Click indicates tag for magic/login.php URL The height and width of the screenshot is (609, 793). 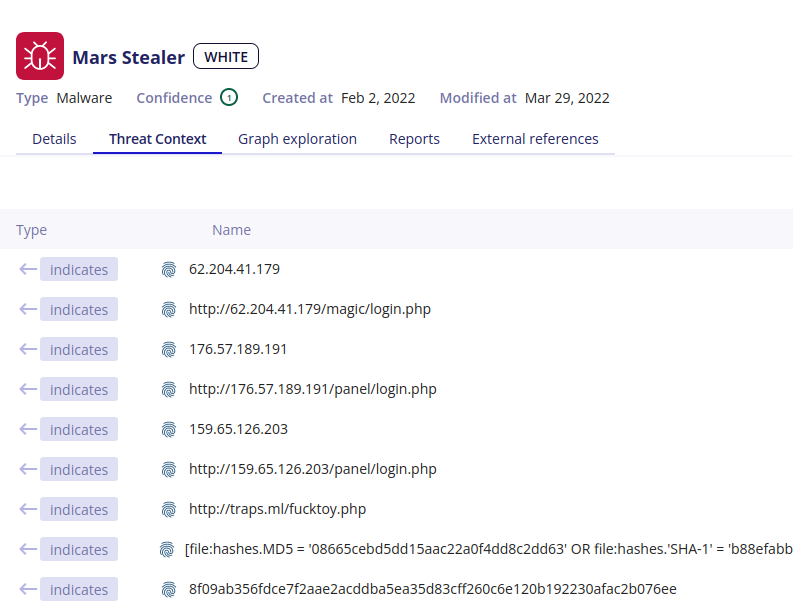coord(79,309)
